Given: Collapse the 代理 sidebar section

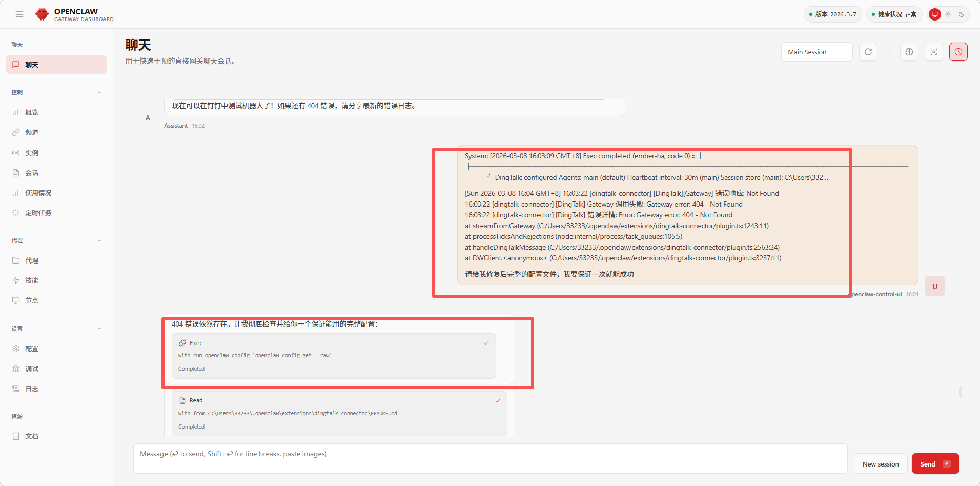Looking at the screenshot, I should (99, 240).
